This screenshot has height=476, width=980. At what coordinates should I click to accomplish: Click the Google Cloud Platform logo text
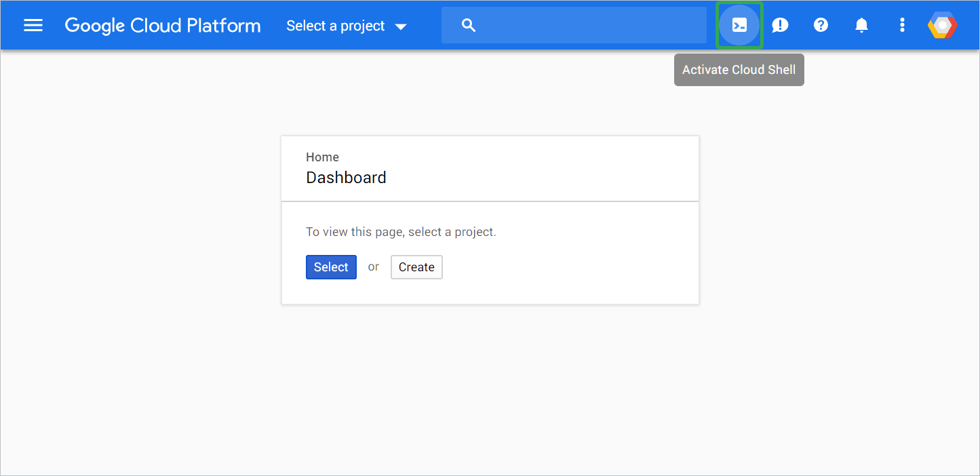pyautogui.click(x=163, y=26)
